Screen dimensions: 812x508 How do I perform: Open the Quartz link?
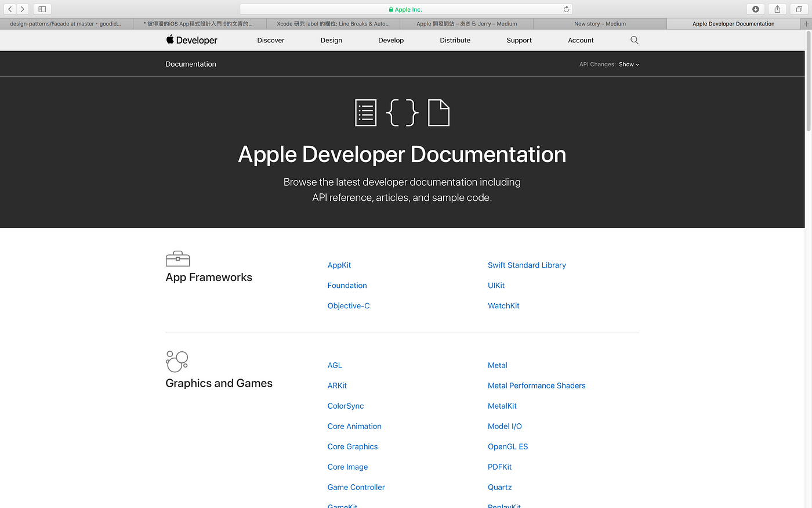500,487
